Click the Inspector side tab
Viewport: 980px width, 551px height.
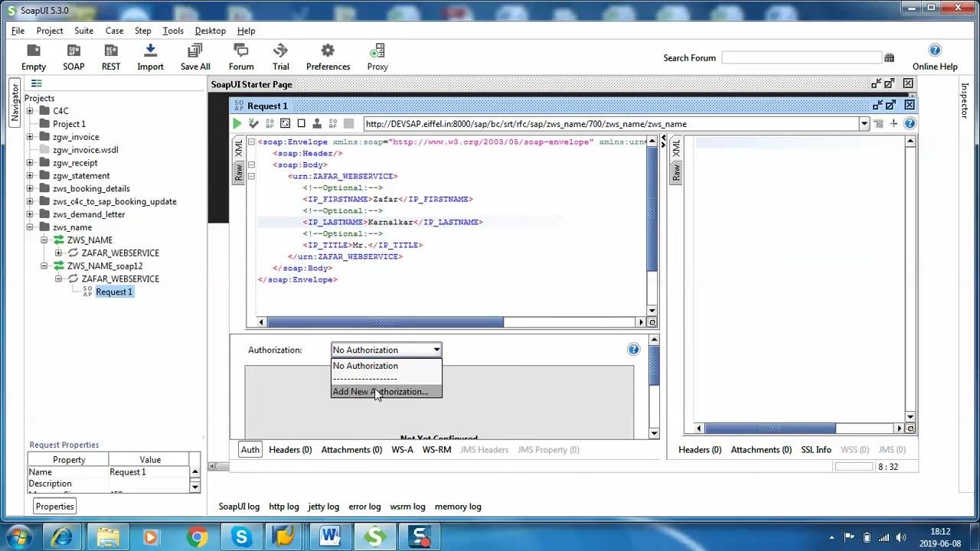pos(965,99)
